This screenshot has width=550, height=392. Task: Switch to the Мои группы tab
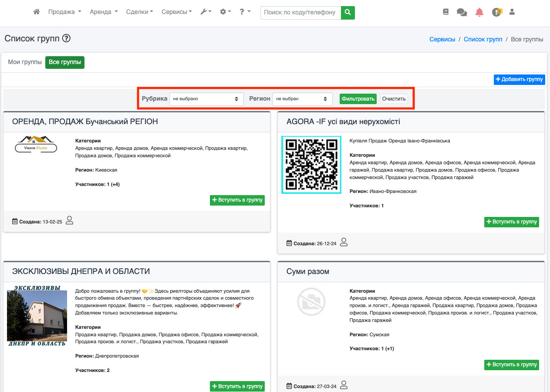[x=25, y=62]
